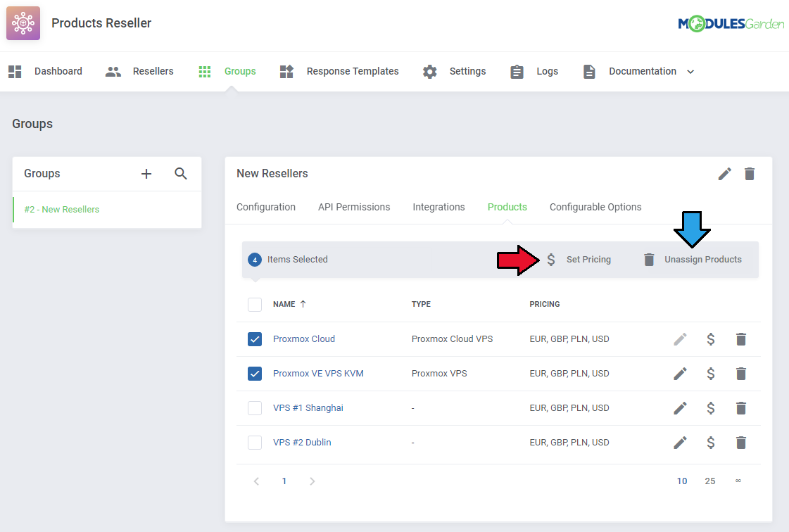Sort table by NAME column arrow
Image resolution: width=789 pixels, height=532 pixels.
[303, 304]
